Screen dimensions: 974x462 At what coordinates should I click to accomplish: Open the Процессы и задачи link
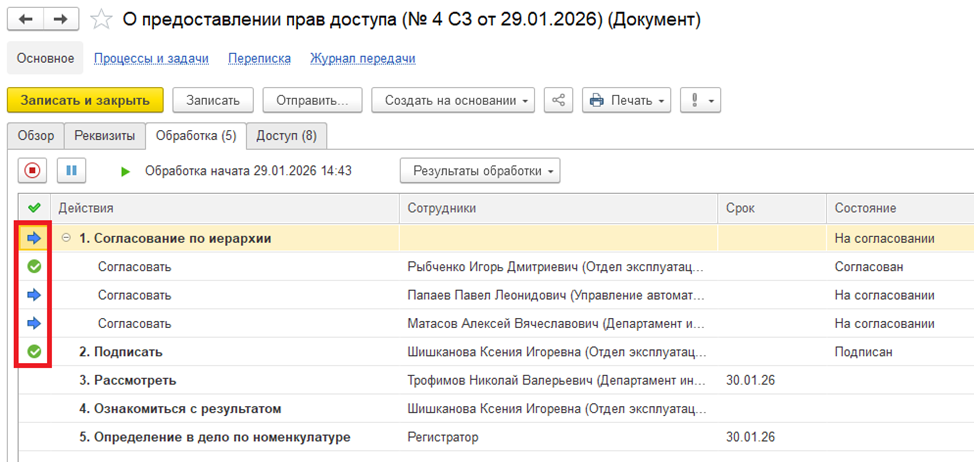pyautogui.click(x=151, y=58)
